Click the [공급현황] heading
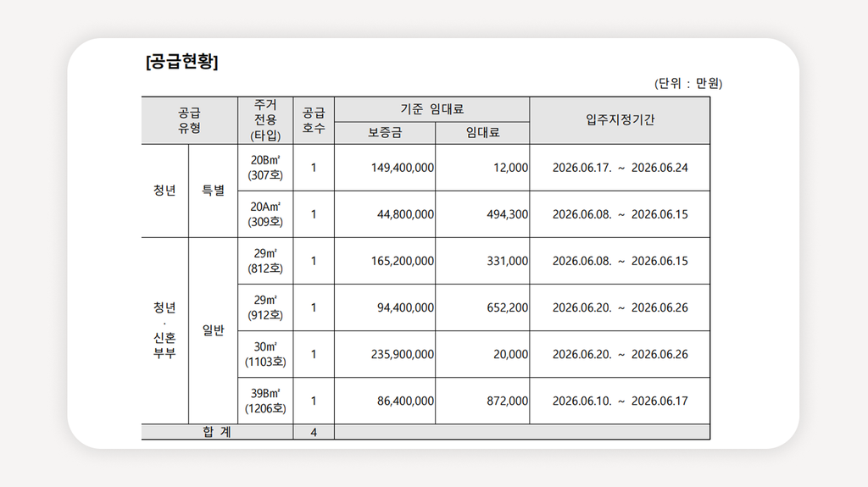Image resolution: width=868 pixels, height=487 pixels. 182,62
